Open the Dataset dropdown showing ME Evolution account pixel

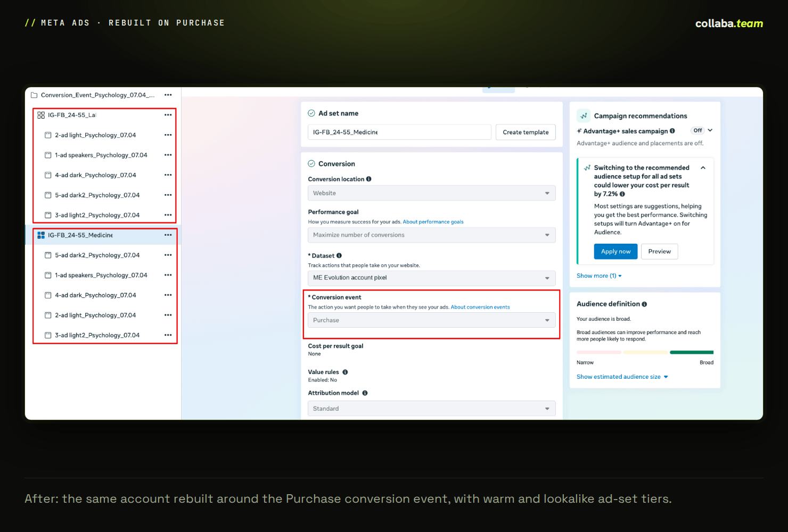(x=432, y=278)
